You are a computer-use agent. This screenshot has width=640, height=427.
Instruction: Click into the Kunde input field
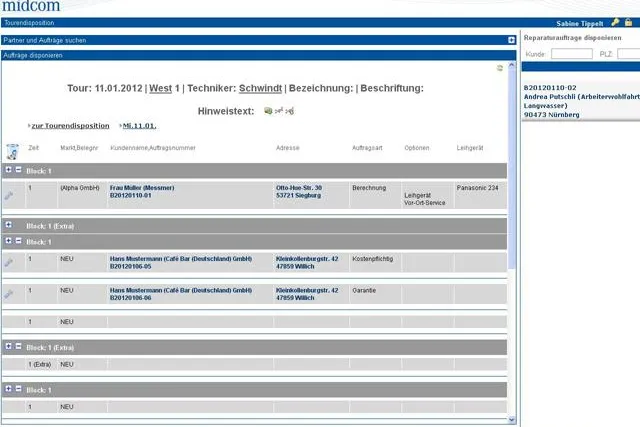tap(572, 54)
